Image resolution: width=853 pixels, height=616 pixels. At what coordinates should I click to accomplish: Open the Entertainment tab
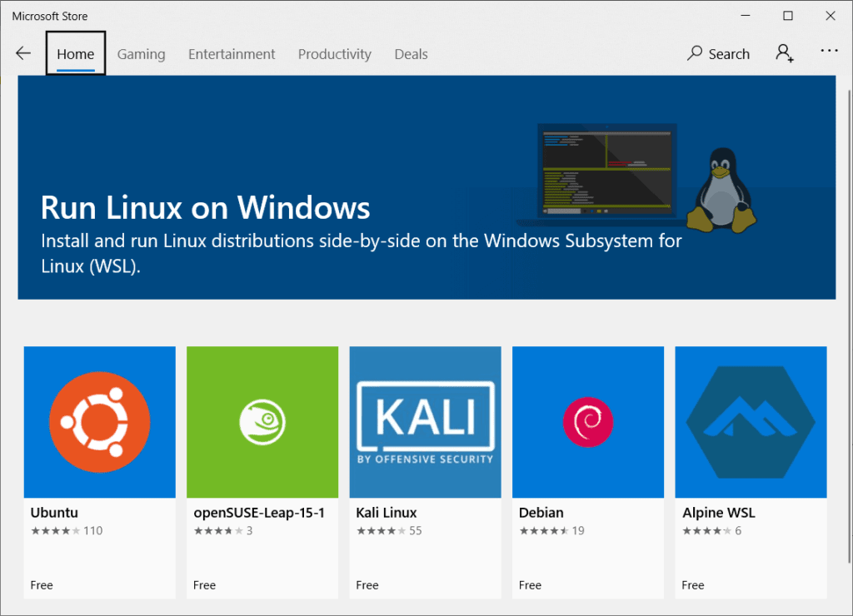click(232, 54)
